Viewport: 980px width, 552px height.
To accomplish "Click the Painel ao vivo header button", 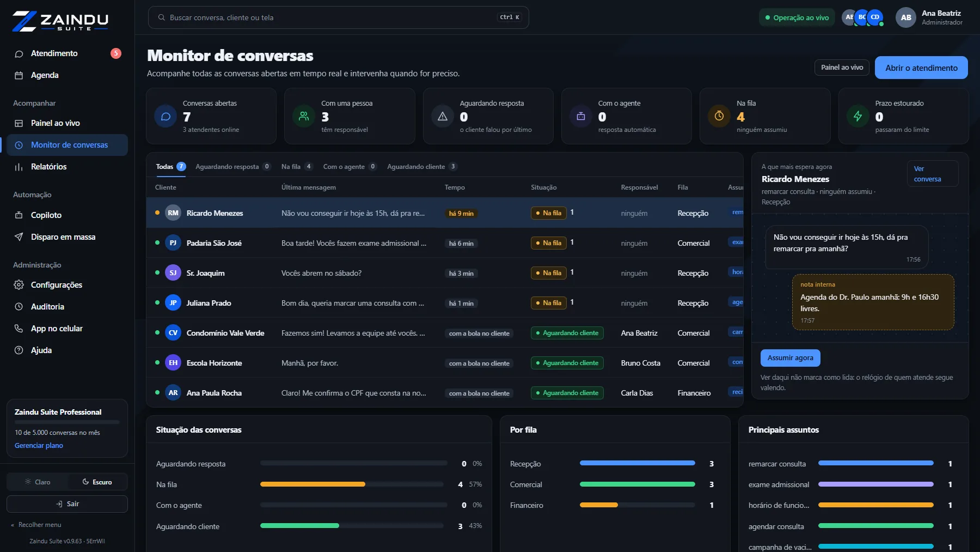I will coord(842,68).
